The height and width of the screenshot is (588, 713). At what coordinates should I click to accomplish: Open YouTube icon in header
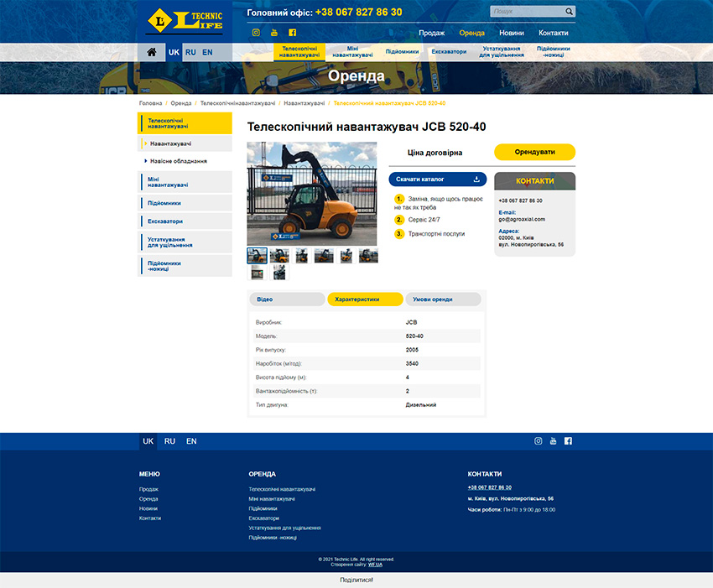(274, 33)
